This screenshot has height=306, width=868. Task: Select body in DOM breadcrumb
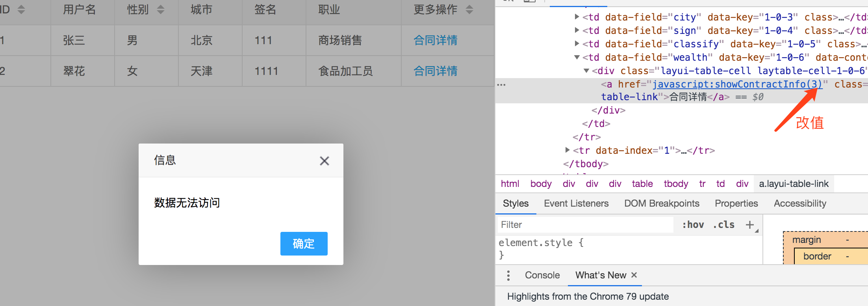(541, 184)
